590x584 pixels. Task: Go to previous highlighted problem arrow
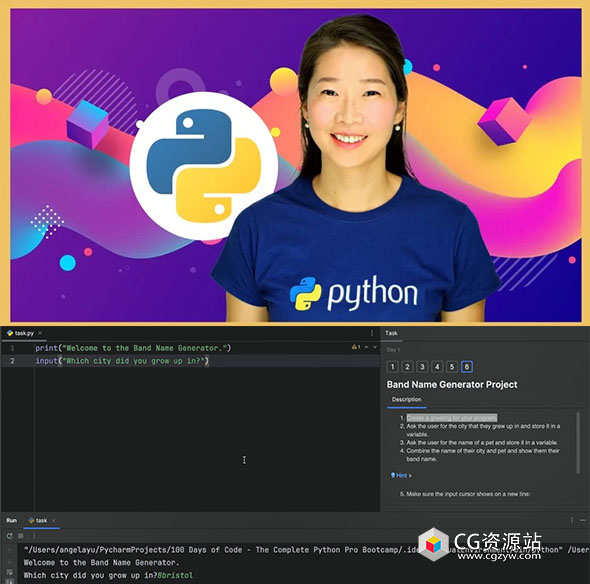(366, 347)
